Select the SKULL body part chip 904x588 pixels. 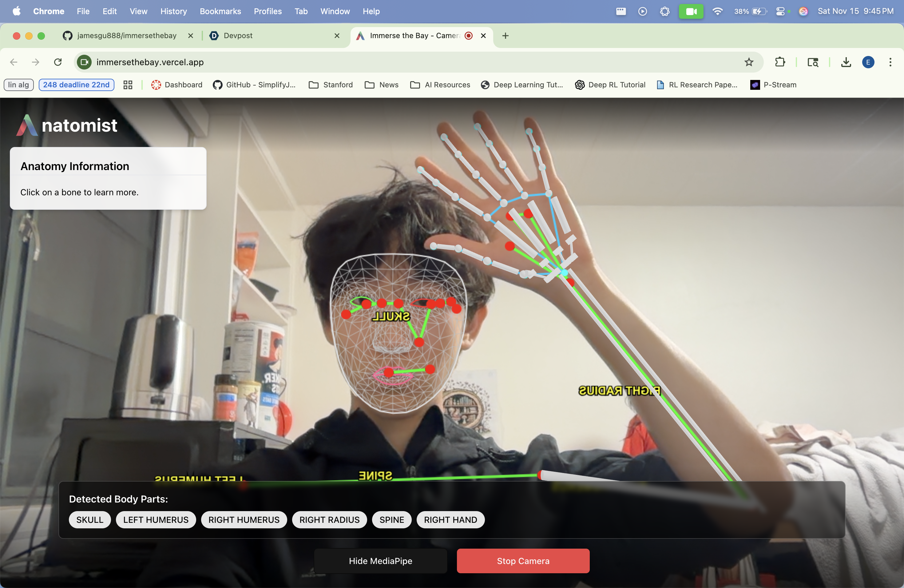[x=90, y=520]
